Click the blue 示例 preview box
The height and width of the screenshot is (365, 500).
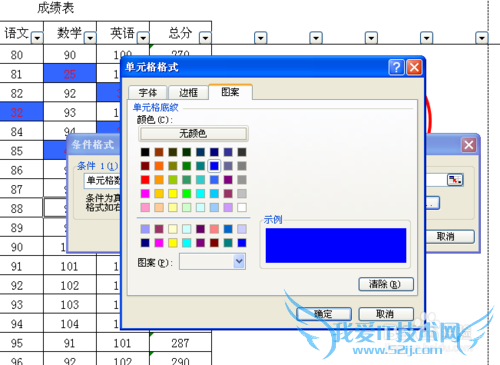tap(336, 246)
